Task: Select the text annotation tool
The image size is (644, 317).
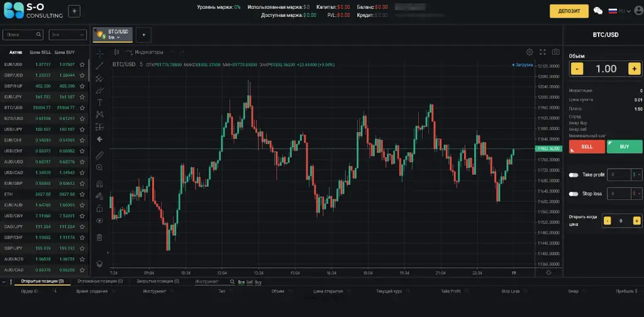Action: (99, 103)
